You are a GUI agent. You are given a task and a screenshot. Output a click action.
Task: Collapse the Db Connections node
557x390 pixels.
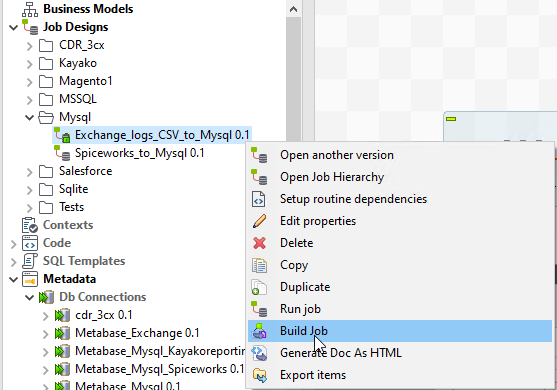tap(30, 298)
